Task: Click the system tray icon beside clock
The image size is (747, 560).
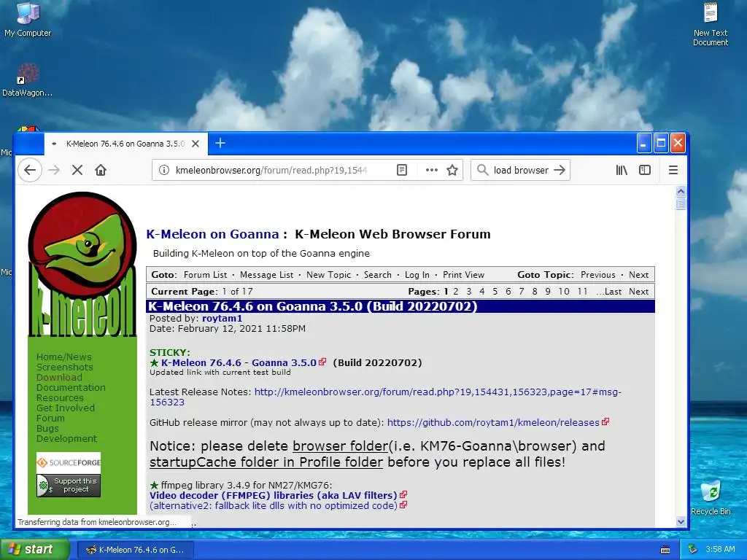Action: [692, 550]
